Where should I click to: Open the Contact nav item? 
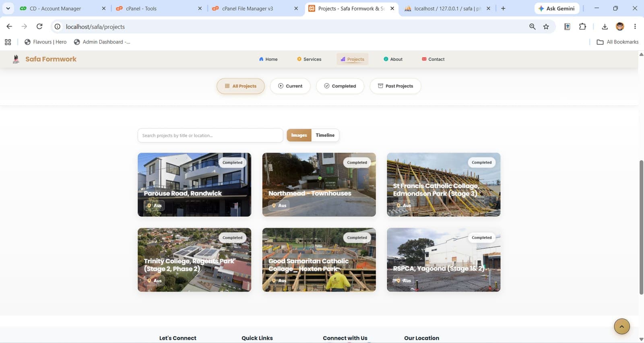[433, 59]
